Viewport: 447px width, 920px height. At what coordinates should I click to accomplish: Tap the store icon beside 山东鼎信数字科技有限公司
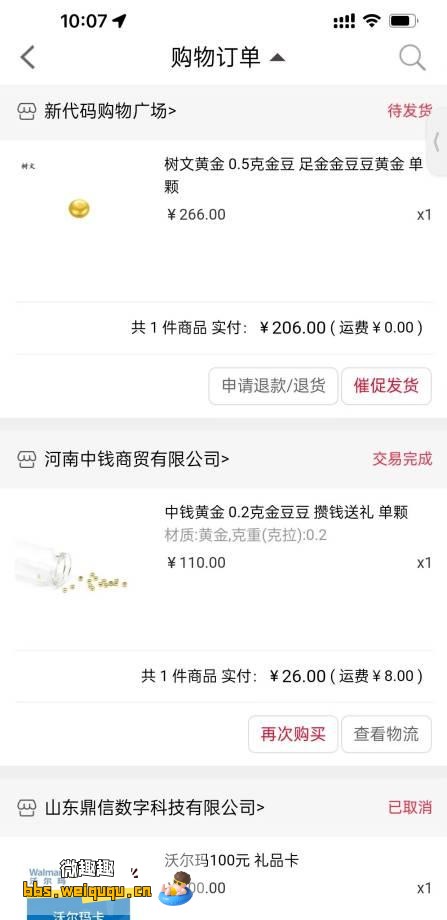[x=27, y=808]
